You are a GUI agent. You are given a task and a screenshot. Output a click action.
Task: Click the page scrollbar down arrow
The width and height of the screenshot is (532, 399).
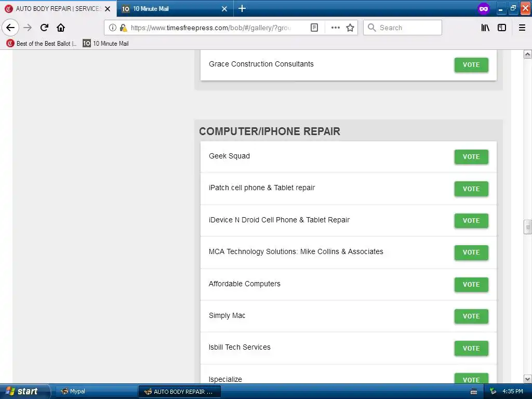click(x=527, y=379)
